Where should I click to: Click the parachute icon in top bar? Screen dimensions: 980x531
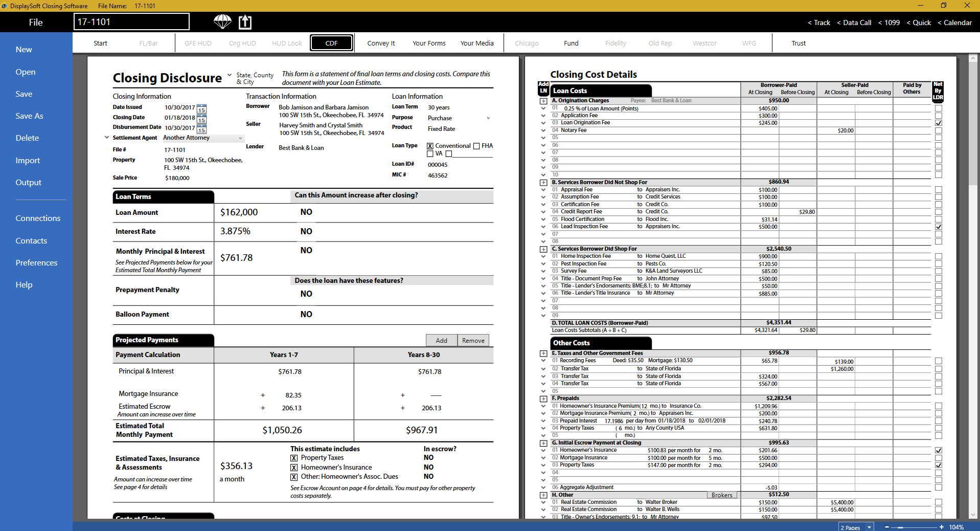pos(222,22)
